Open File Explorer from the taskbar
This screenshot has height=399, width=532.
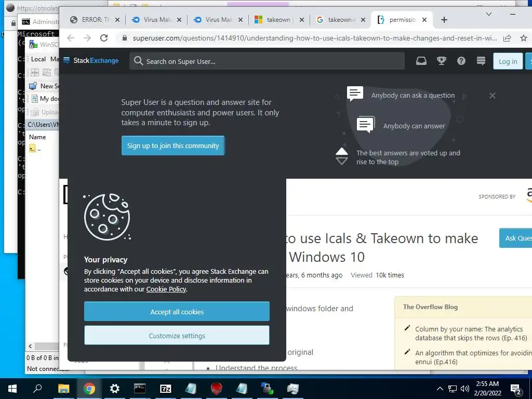pyautogui.click(x=63, y=389)
